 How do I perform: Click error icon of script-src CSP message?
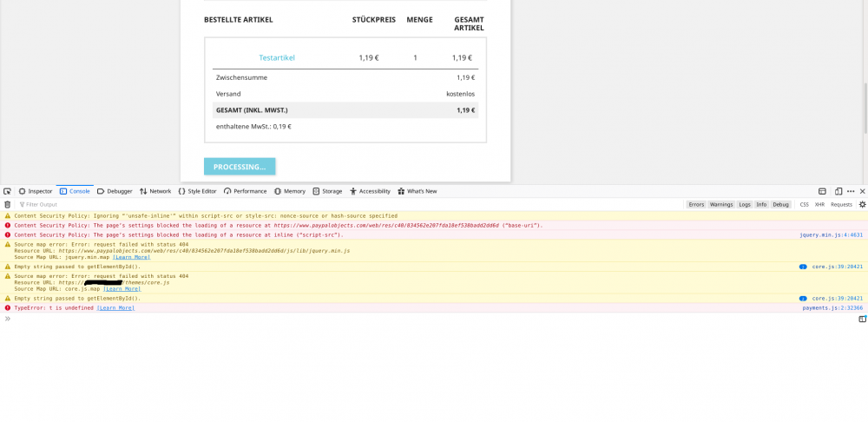[7, 234]
